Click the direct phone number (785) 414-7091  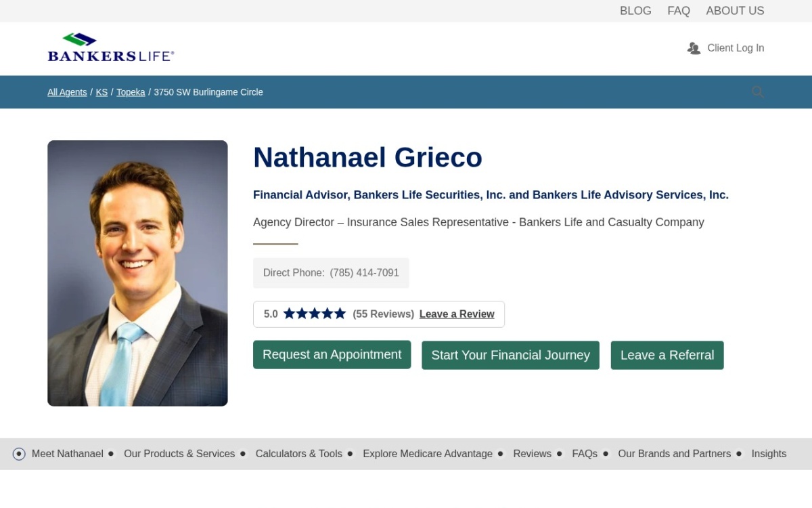pos(365,273)
